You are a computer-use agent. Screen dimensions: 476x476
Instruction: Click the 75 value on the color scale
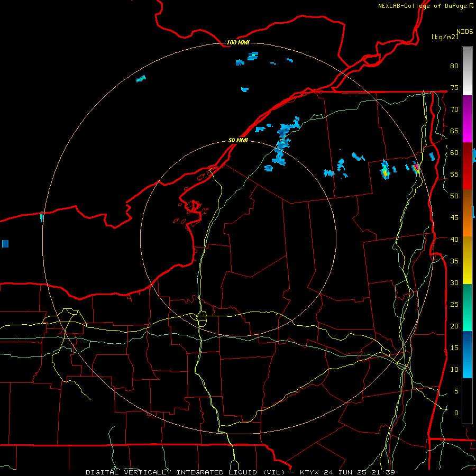454,87
